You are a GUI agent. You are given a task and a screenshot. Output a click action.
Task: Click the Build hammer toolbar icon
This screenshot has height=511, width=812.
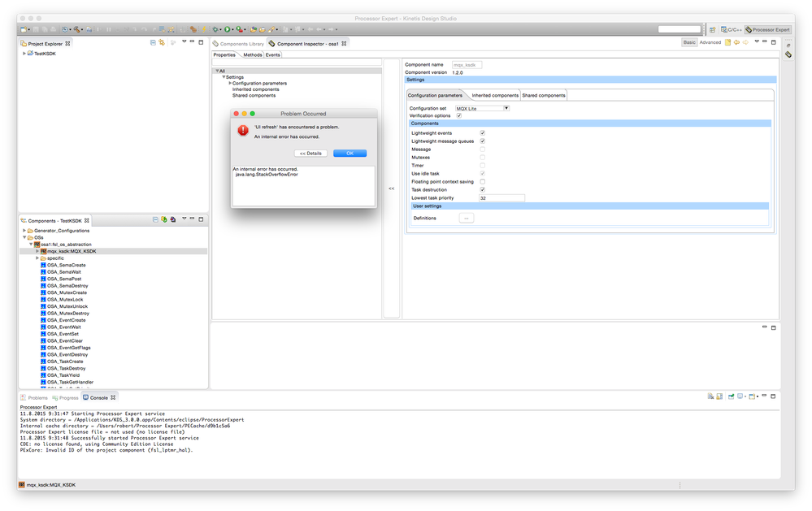pos(76,29)
